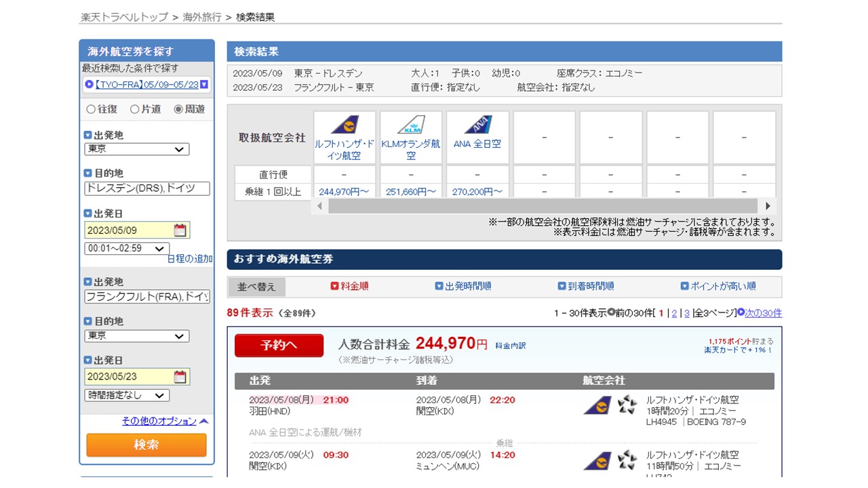Click KLM fare 251,660円～ link
This screenshot has width=868, height=488.
coord(411,192)
